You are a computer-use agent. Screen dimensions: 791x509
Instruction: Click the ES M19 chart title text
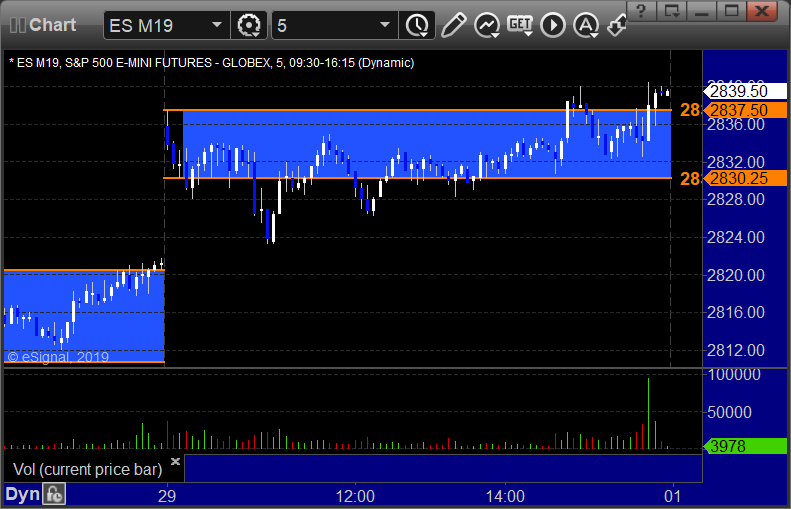(212, 63)
